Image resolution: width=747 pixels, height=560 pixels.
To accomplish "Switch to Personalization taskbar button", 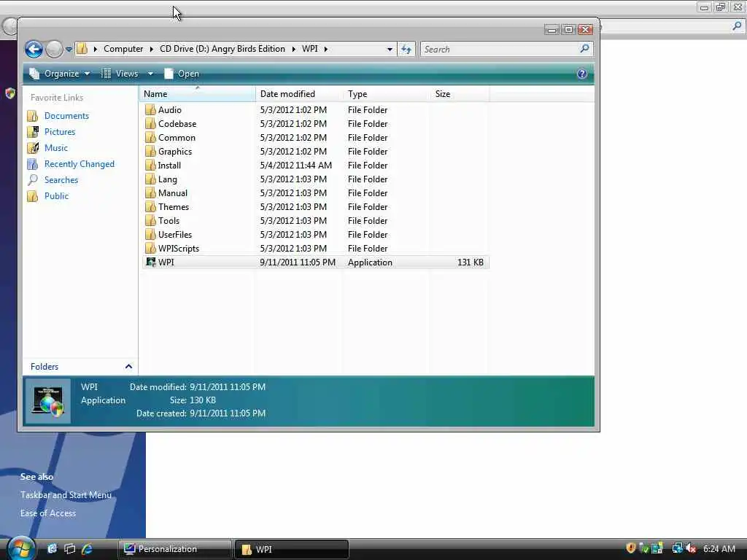I will click(x=175, y=549).
